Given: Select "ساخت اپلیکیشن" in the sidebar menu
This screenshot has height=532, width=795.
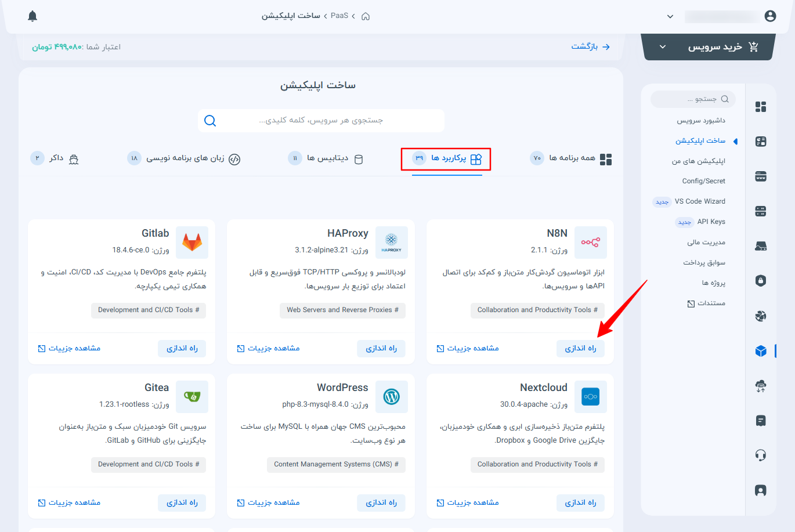Looking at the screenshot, I should pyautogui.click(x=700, y=141).
